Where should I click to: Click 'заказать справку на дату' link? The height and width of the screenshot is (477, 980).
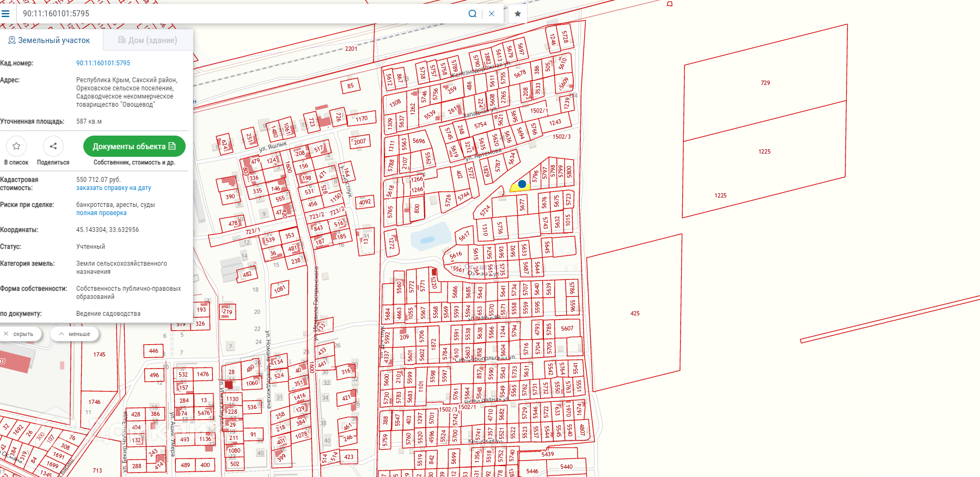(x=113, y=188)
